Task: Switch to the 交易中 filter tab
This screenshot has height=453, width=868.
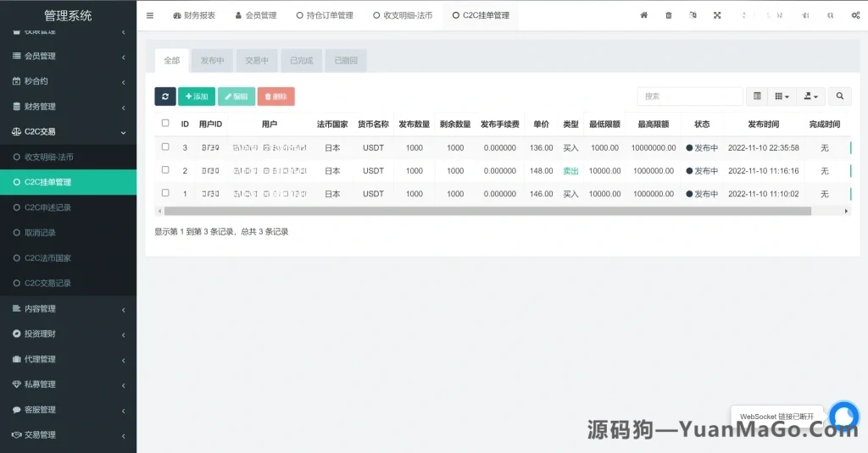Action: 257,60
